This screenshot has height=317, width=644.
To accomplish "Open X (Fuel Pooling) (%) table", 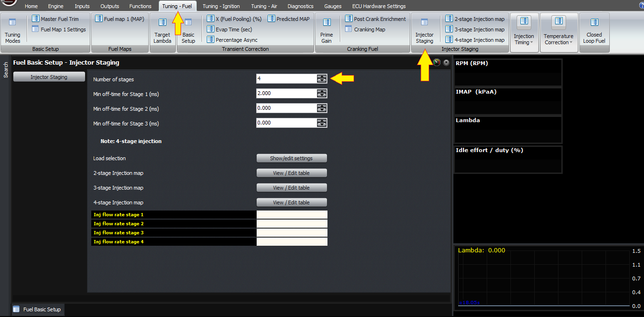I will pyautogui.click(x=234, y=19).
